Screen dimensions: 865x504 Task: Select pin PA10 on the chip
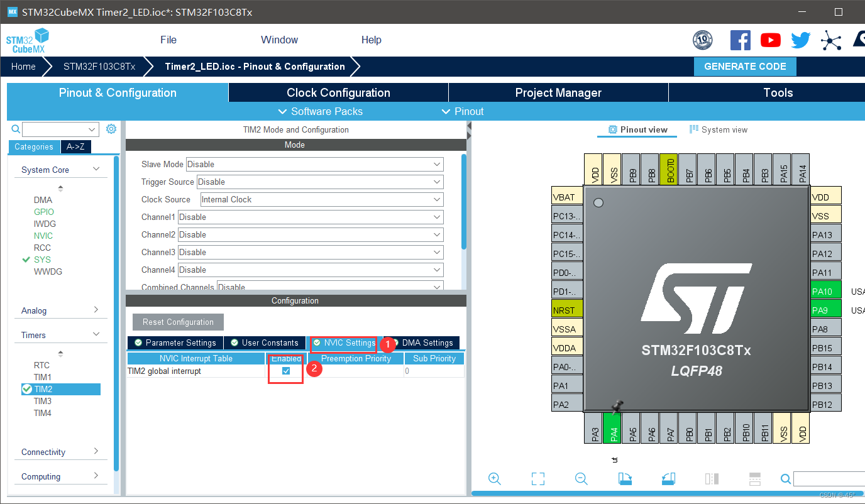(826, 291)
